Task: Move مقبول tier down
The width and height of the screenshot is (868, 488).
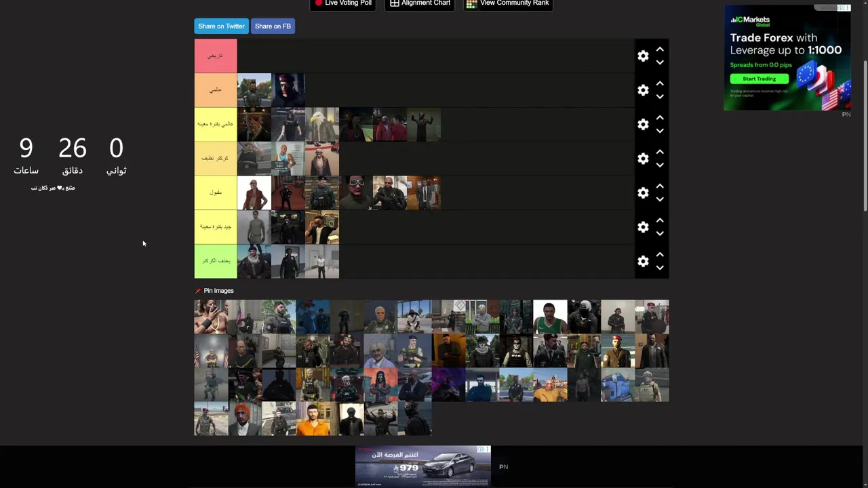Action: 660,199
